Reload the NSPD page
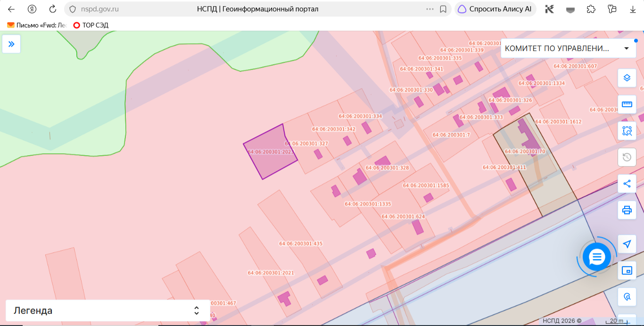Image resolution: width=644 pixels, height=326 pixels. 53,9
